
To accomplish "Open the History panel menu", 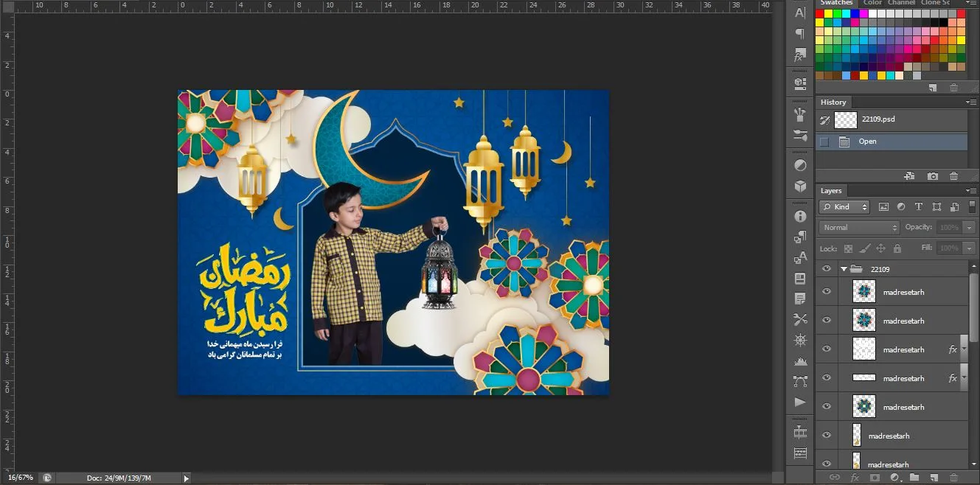I will point(972,102).
